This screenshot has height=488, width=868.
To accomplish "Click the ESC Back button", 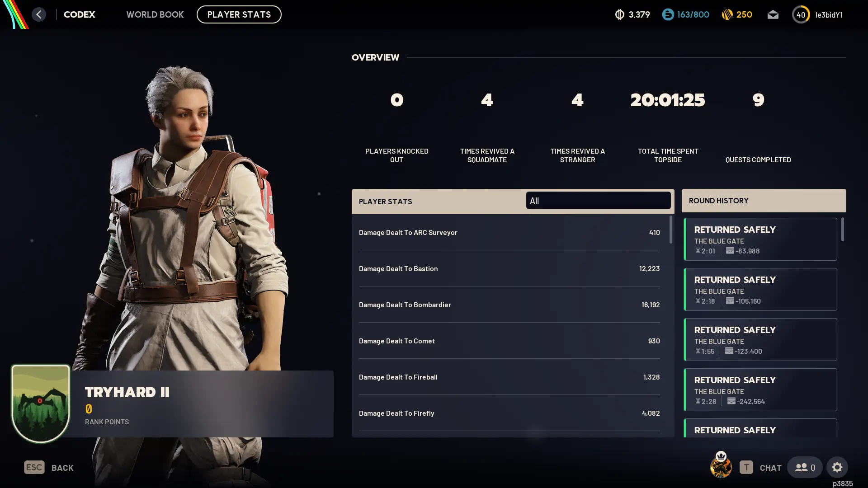I will coord(49,468).
